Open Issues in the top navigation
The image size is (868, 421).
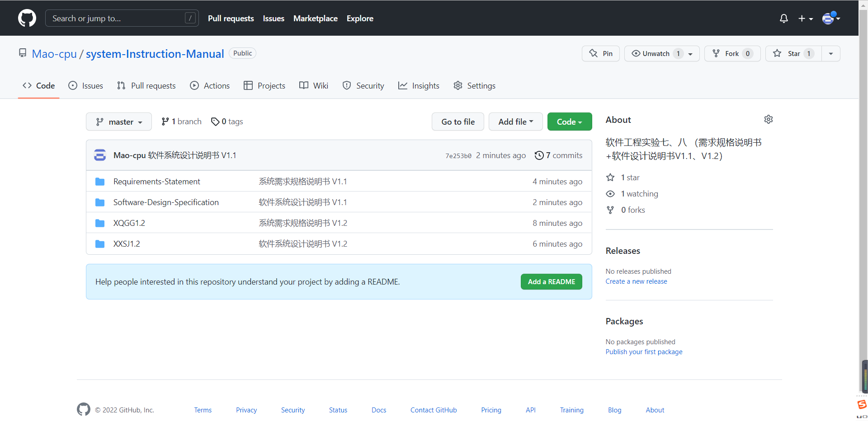click(274, 19)
